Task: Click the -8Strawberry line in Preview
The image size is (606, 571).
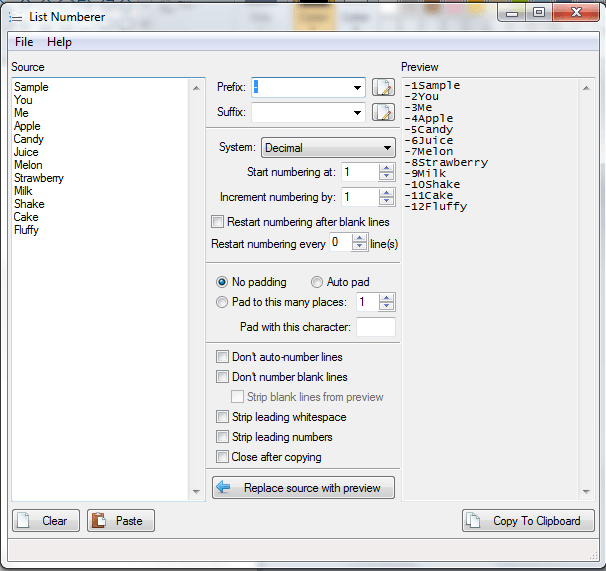Action: pyautogui.click(x=446, y=162)
